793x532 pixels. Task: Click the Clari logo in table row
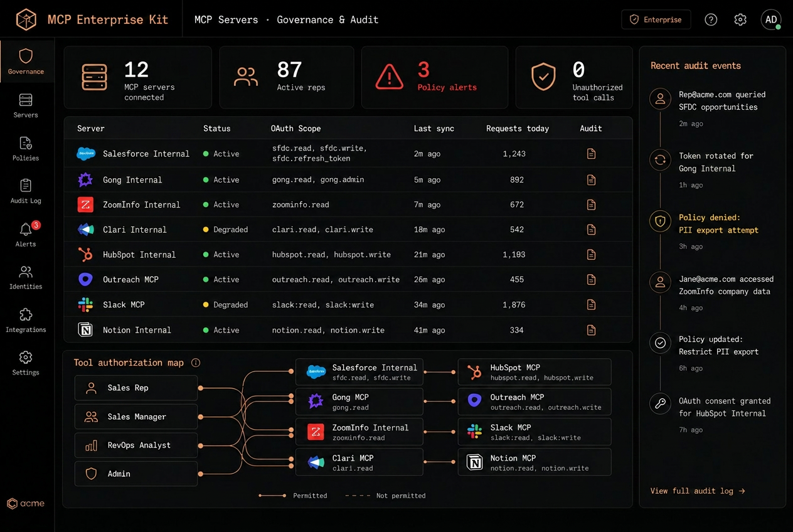pyautogui.click(x=85, y=230)
